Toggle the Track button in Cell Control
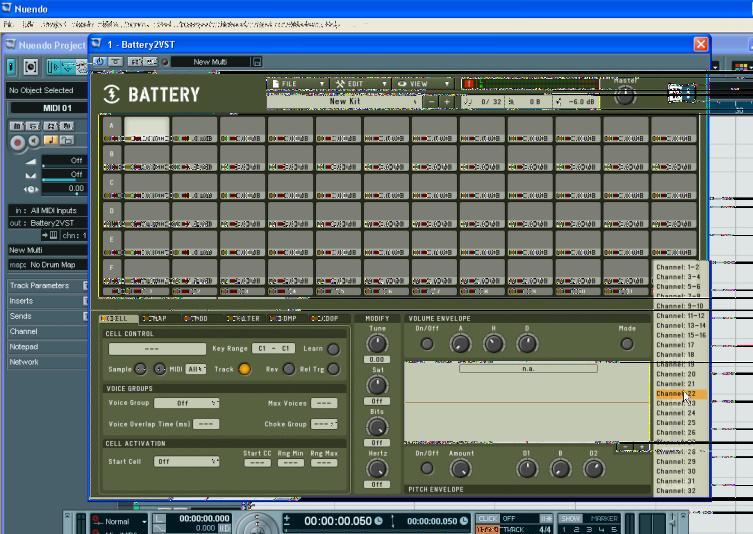Image resolution: width=753 pixels, height=534 pixels. click(x=244, y=369)
